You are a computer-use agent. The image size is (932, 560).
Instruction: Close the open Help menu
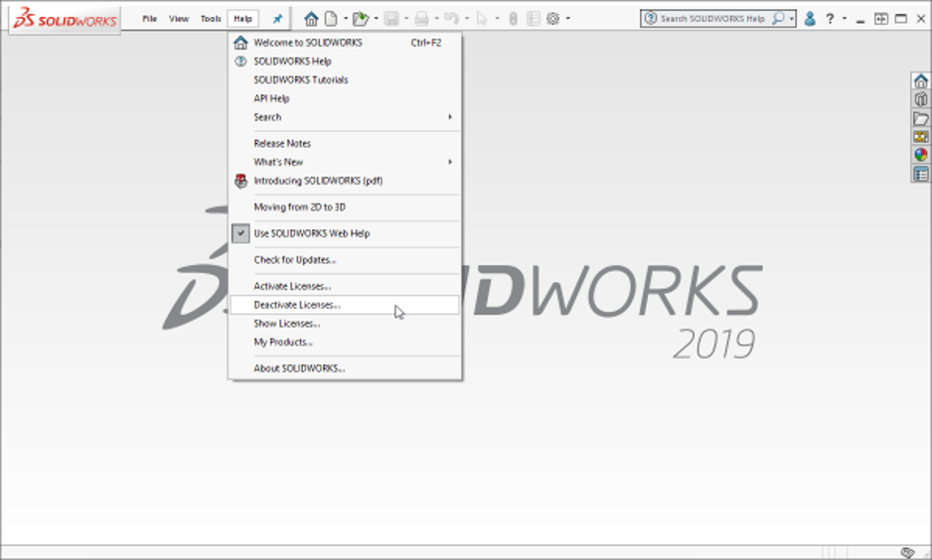pyautogui.click(x=242, y=19)
